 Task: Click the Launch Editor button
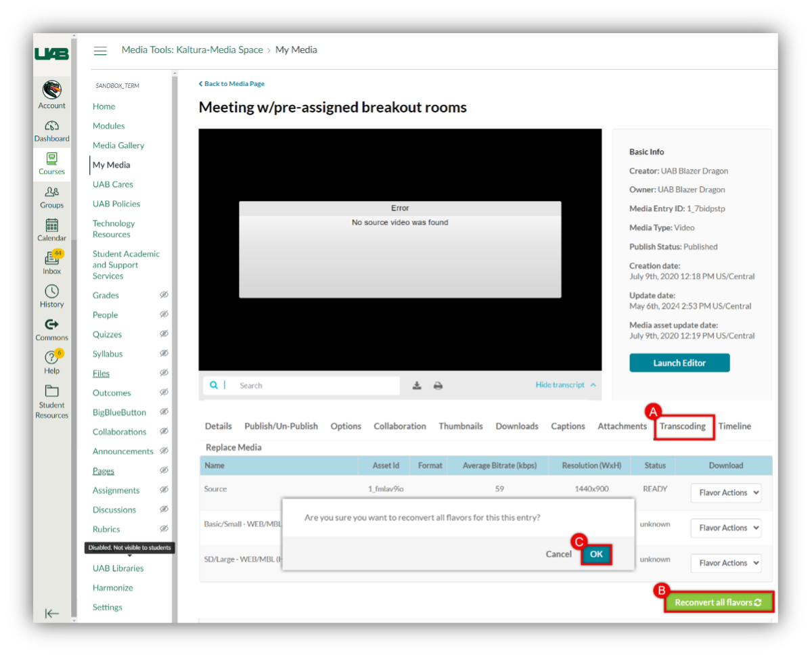click(679, 362)
